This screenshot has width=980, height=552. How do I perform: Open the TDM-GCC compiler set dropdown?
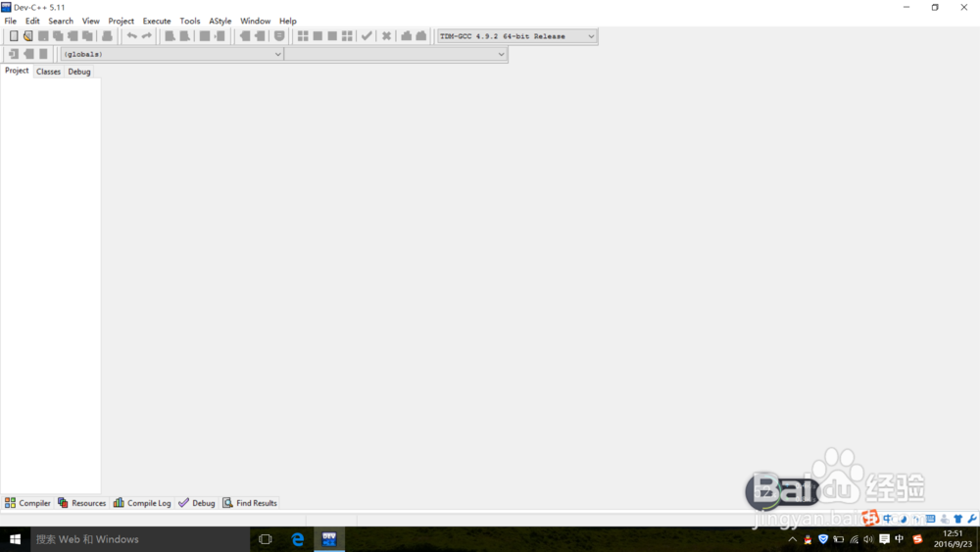(x=516, y=36)
